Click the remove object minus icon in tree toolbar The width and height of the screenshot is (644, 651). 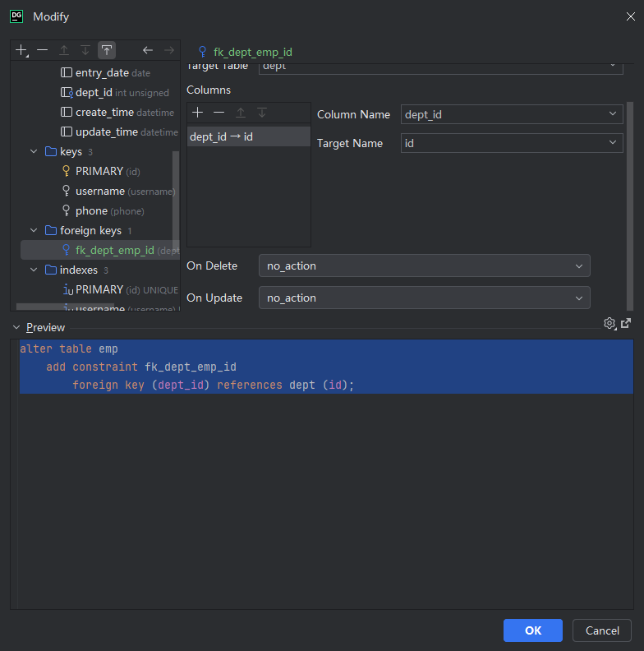click(x=43, y=51)
